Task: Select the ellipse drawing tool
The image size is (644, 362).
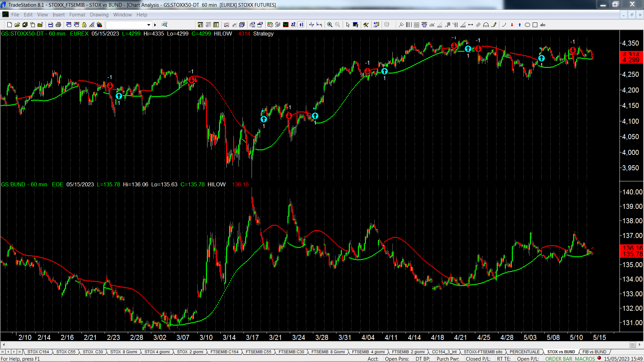Action: point(527,25)
